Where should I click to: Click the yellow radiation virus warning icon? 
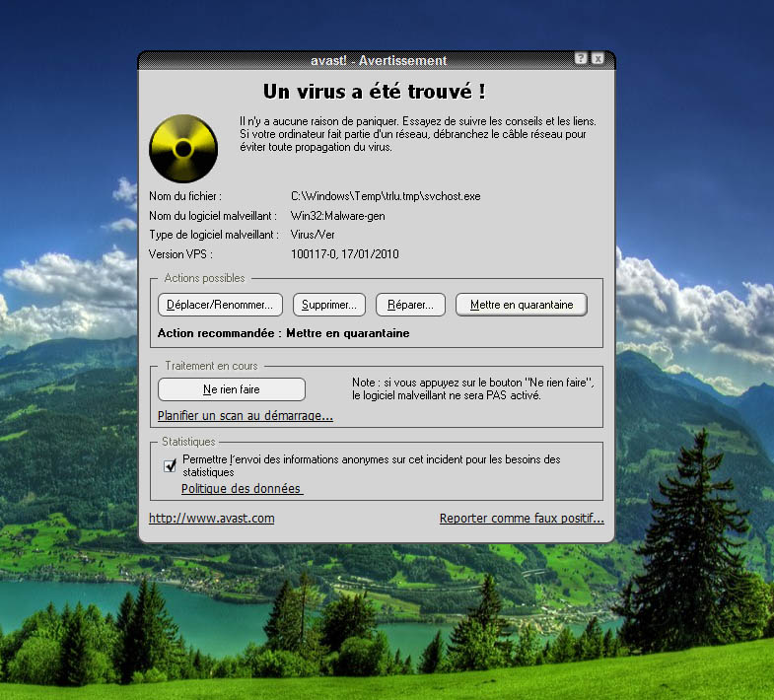183,149
